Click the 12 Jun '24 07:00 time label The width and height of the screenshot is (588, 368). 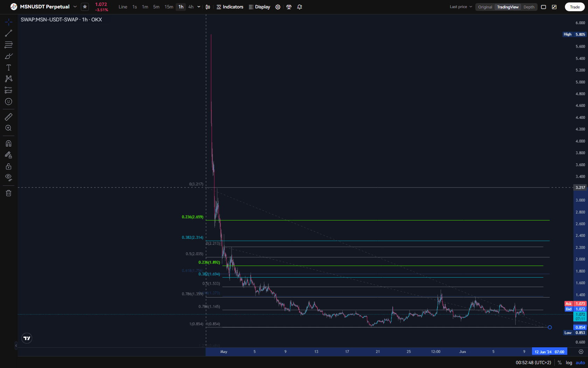(x=549, y=352)
